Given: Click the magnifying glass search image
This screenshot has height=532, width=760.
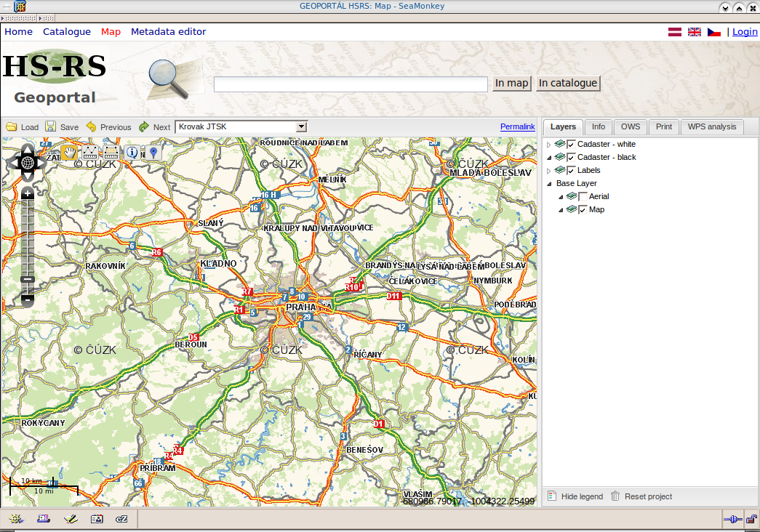Looking at the screenshot, I should [169, 79].
